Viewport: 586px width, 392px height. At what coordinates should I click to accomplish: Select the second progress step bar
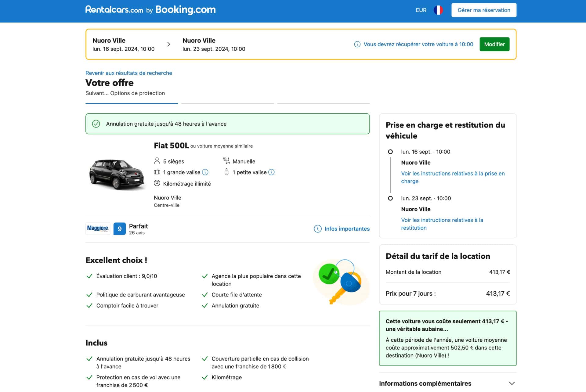(227, 103)
